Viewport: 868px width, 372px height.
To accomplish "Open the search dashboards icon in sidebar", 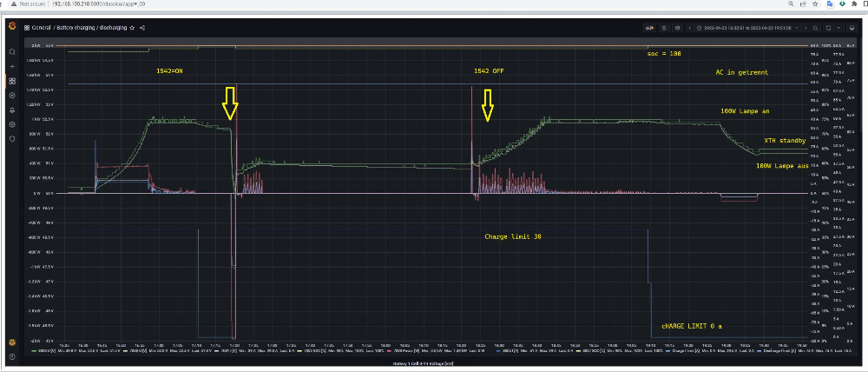I will (12, 51).
